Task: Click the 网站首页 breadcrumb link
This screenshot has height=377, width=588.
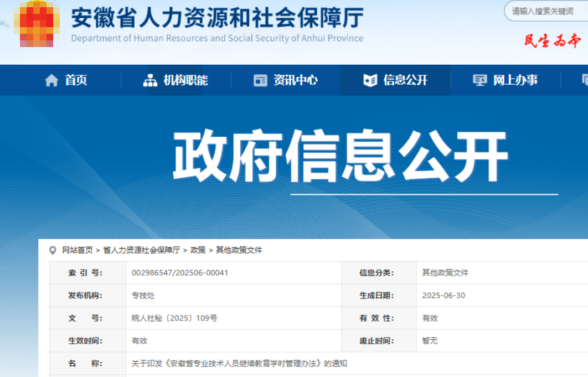Action: click(x=78, y=250)
